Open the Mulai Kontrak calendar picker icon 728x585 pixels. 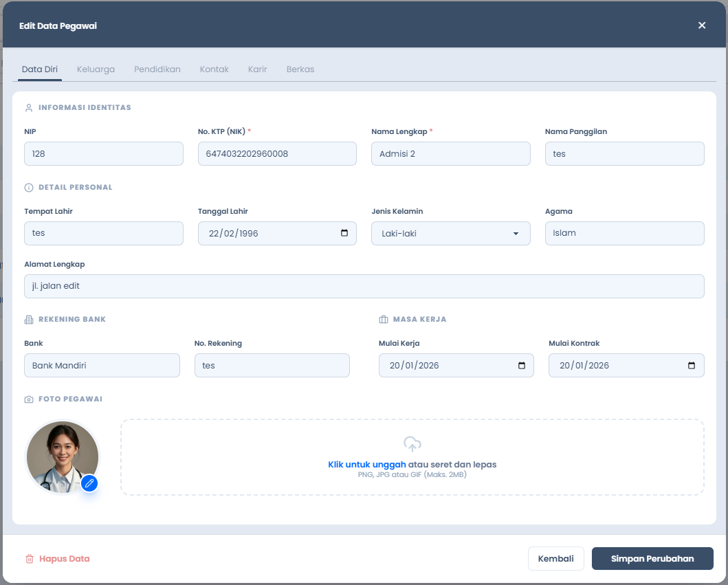(692, 366)
